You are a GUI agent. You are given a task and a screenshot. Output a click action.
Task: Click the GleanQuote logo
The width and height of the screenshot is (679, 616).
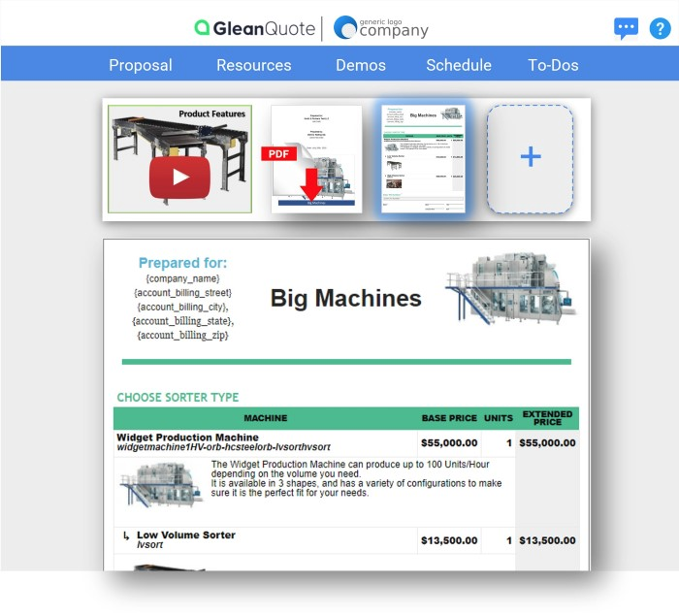coord(254,28)
